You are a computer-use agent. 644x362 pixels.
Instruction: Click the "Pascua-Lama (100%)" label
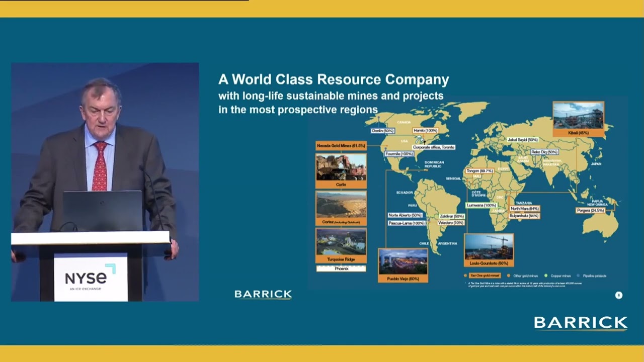tap(407, 223)
